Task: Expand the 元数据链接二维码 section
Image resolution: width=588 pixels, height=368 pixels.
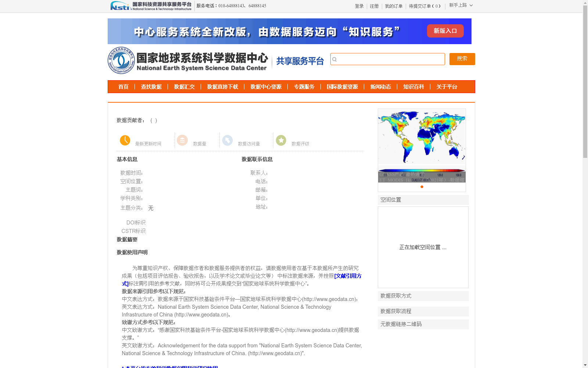Action: tap(423, 324)
